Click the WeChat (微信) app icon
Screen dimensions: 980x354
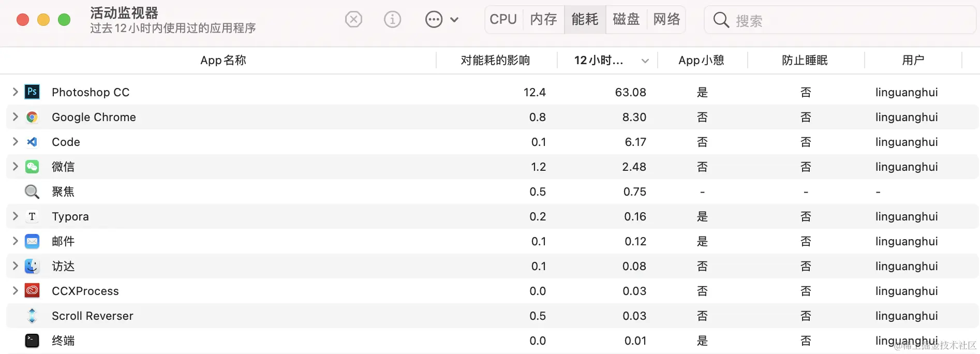[x=32, y=167]
